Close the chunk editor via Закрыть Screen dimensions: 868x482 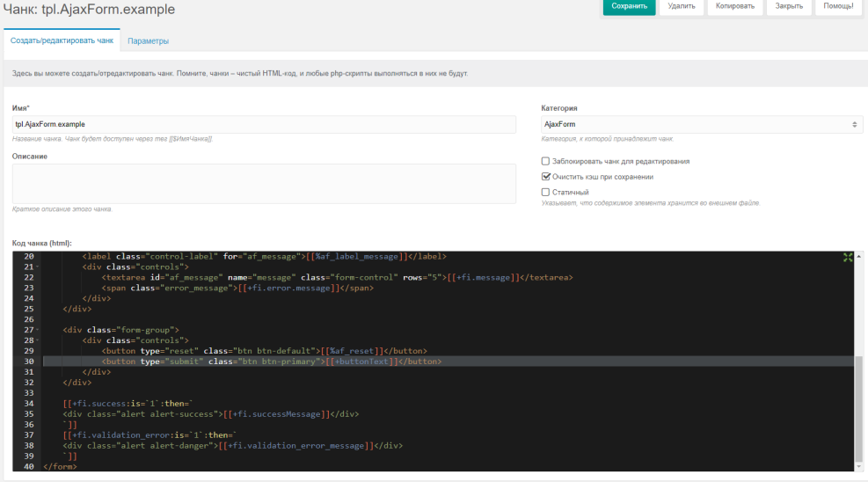point(788,6)
